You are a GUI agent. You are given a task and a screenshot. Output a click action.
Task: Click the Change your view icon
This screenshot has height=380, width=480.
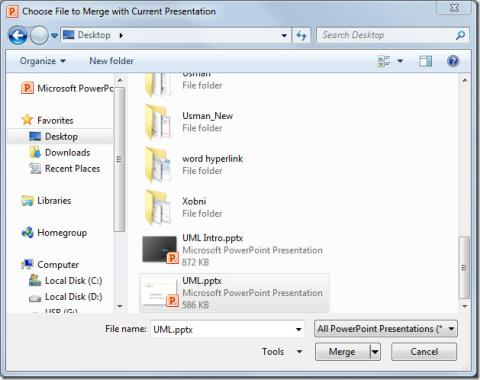(x=384, y=61)
